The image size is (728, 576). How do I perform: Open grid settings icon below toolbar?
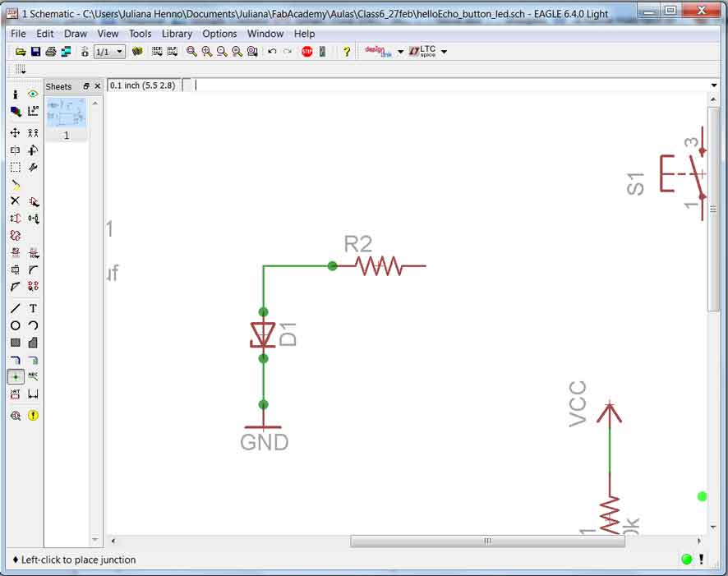[x=20, y=70]
